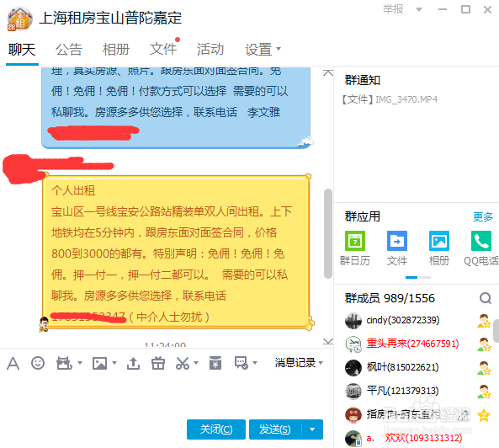The height and width of the screenshot is (448, 499).
Task: Open the red packet icon
Action: click(x=215, y=363)
